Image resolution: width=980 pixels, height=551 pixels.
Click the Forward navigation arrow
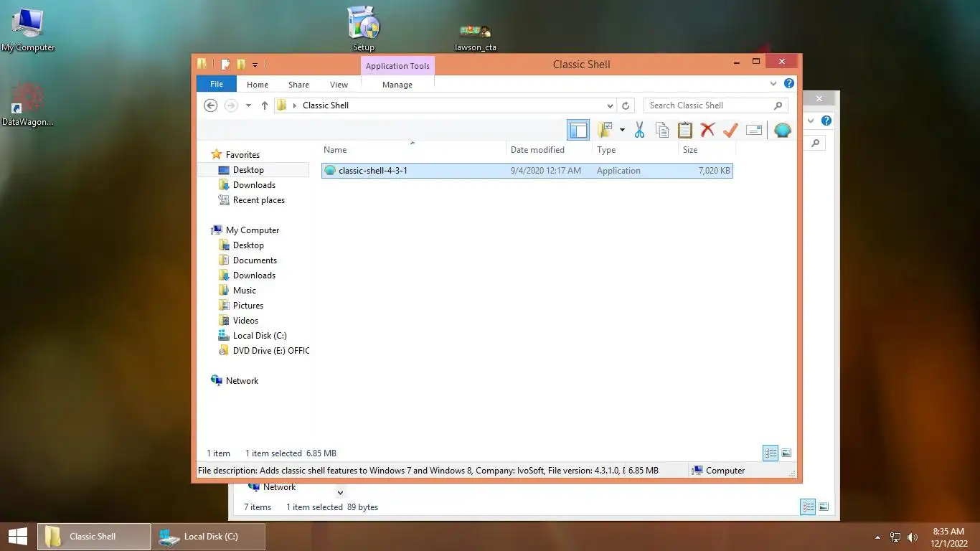point(231,105)
